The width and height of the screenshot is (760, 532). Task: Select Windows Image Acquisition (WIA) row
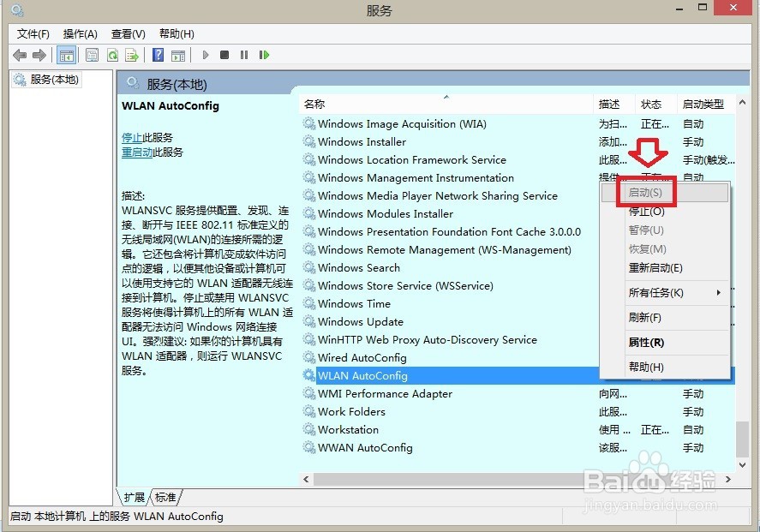(x=518, y=123)
